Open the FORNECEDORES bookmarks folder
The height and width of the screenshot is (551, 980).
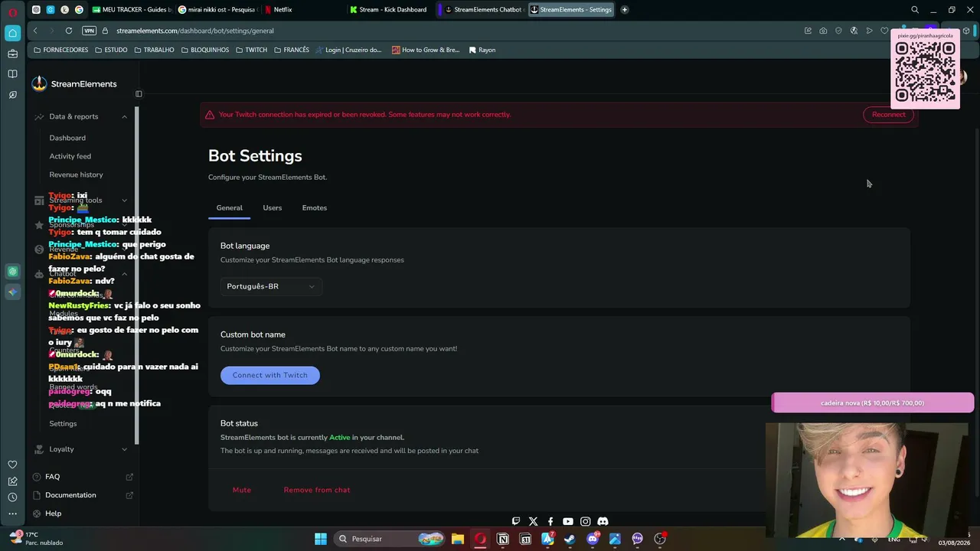(60, 50)
